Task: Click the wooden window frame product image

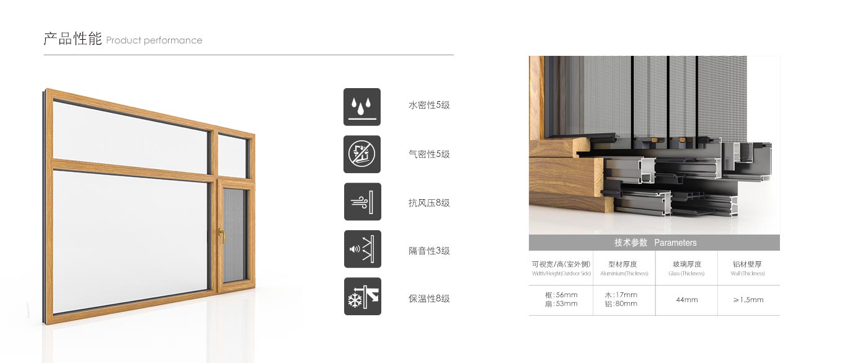Action: pyautogui.click(x=149, y=207)
